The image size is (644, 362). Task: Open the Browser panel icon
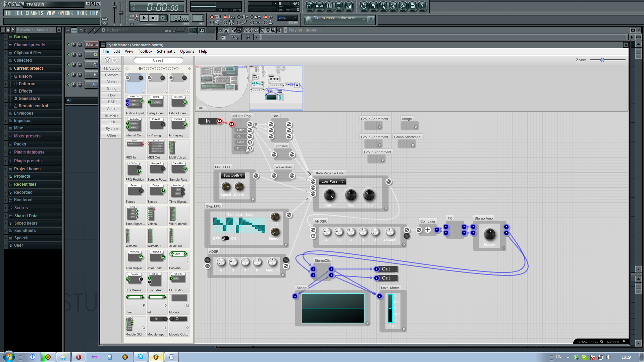(x=339, y=6)
